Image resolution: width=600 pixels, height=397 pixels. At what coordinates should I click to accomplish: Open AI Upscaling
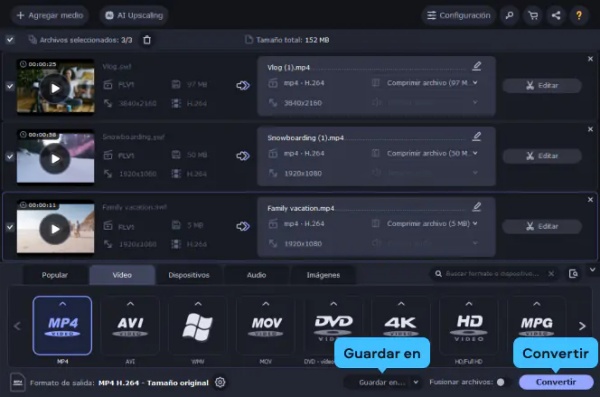click(x=134, y=15)
